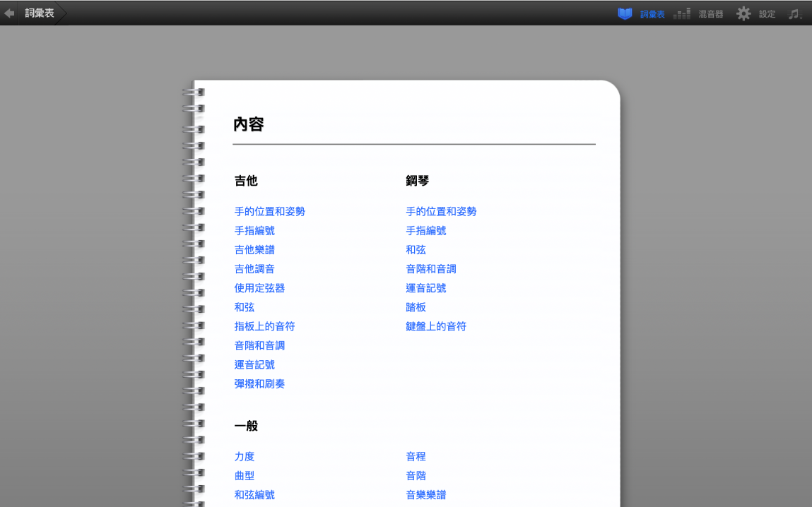Click the 詞彙表 breadcrumb header
Screen dimensions: 812x507
(x=39, y=12)
